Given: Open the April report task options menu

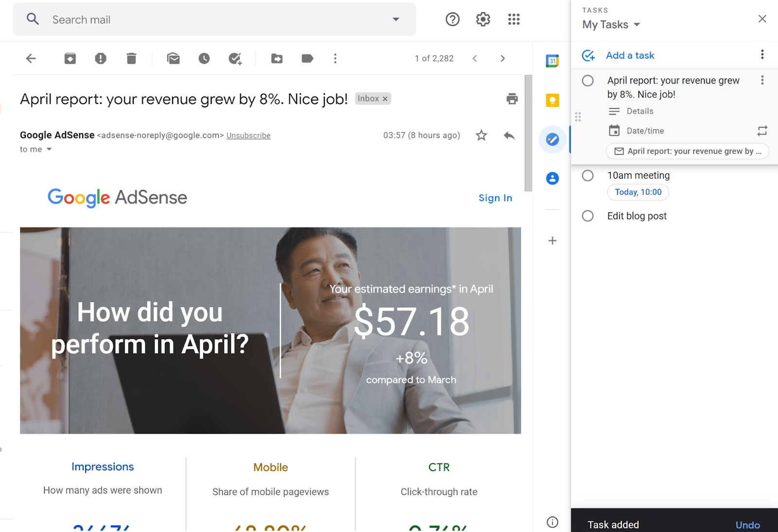Looking at the screenshot, I should 762,80.
